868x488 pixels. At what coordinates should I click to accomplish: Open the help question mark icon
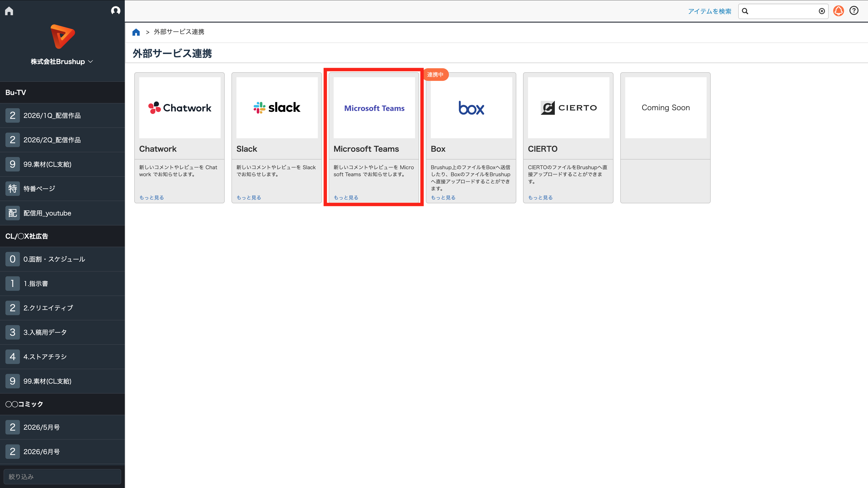tap(854, 11)
